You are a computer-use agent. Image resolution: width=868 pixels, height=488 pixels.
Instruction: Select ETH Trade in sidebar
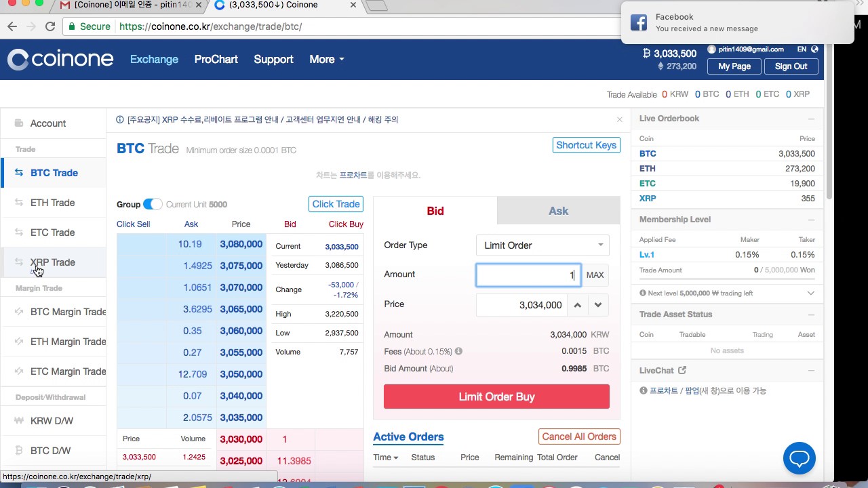pos(54,203)
